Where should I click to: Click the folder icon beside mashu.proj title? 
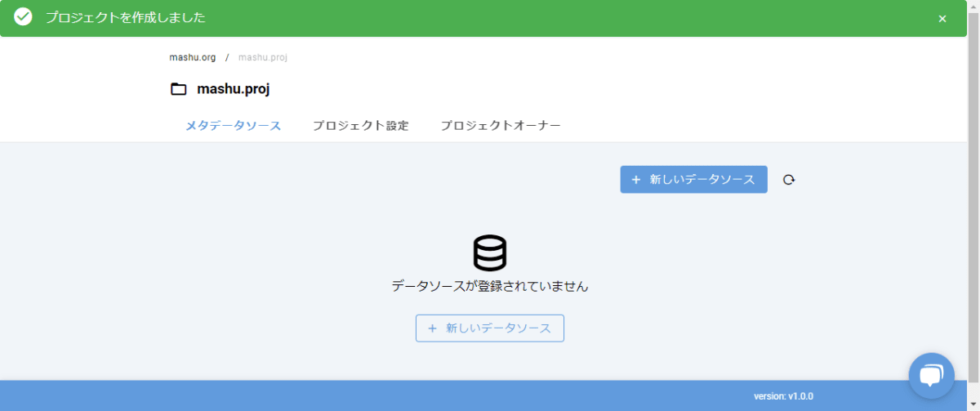pos(178,89)
